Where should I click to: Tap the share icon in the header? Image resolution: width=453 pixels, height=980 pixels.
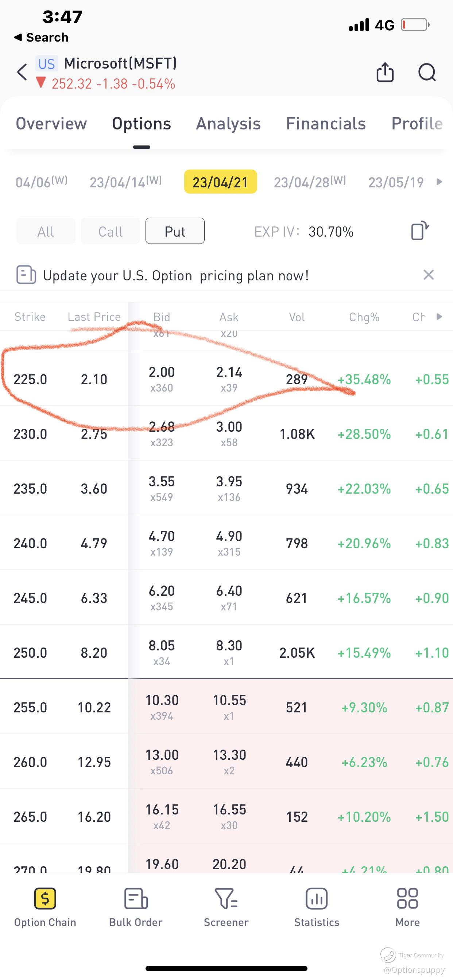pos(384,72)
